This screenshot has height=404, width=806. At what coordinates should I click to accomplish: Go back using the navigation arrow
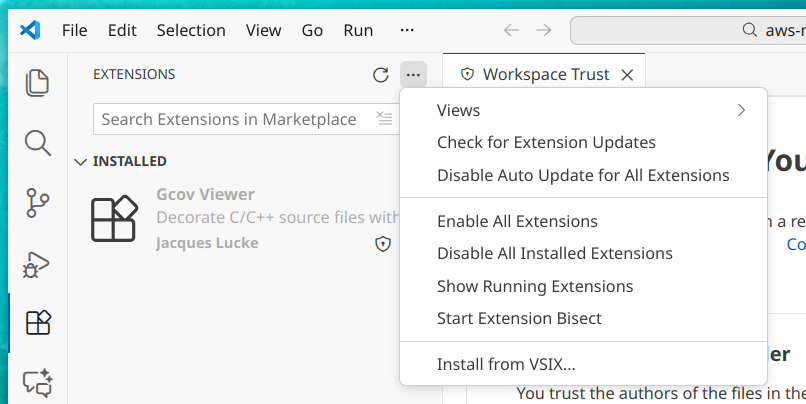click(511, 30)
